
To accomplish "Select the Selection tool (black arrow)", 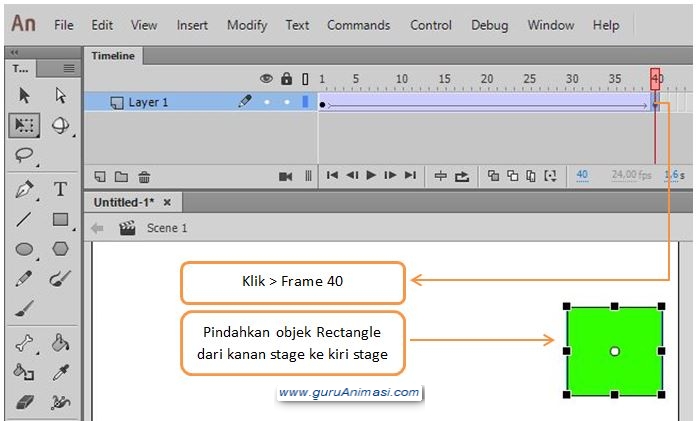I will 24,95.
